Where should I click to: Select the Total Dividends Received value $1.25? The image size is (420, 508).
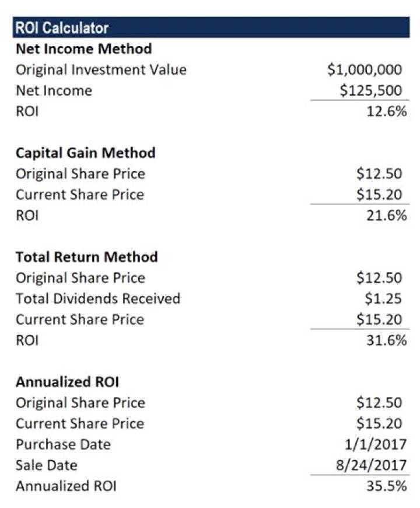[x=383, y=298]
